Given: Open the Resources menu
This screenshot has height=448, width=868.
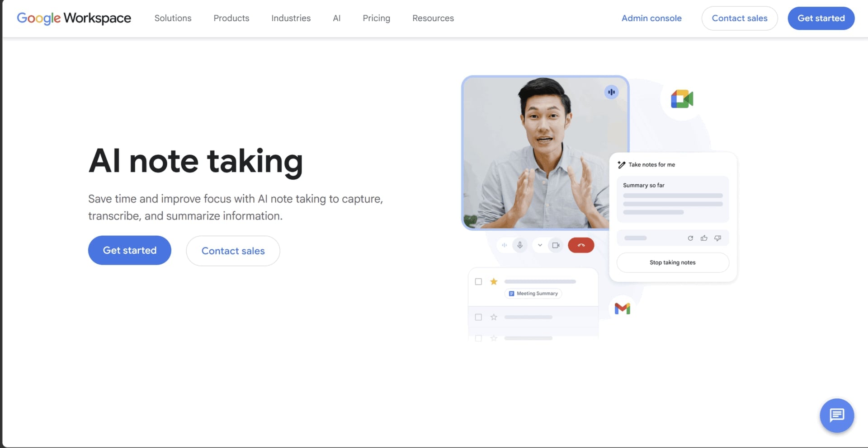Looking at the screenshot, I should (433, 18).
